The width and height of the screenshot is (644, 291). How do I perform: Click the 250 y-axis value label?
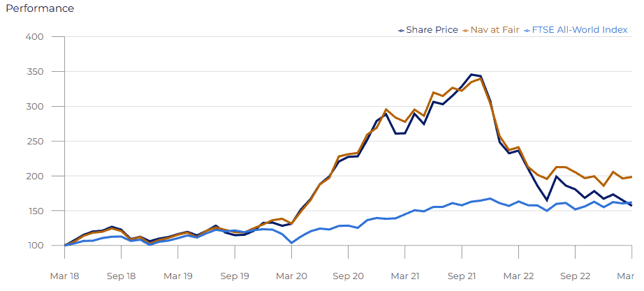pyautogui.click(x=34, y=141)
